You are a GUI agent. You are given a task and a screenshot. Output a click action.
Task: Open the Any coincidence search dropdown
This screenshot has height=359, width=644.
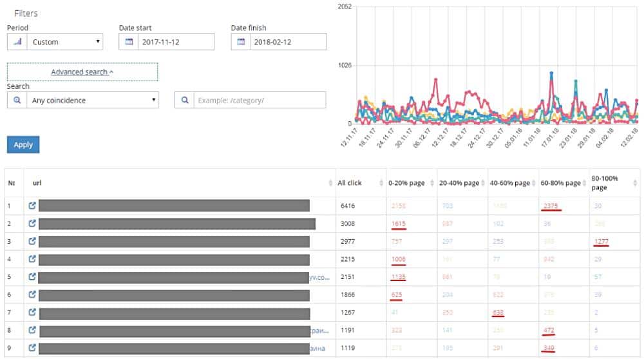click(x=91, y=100)
